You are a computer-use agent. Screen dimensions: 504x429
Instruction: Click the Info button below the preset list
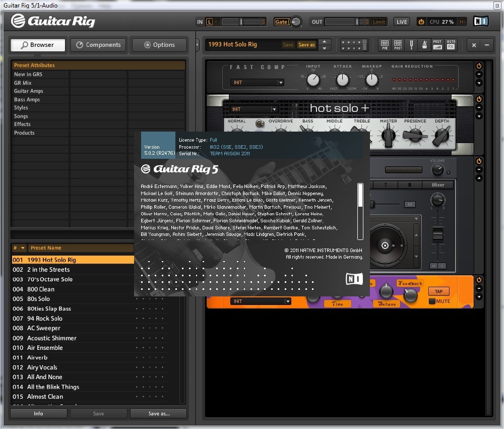pos(39,413)
